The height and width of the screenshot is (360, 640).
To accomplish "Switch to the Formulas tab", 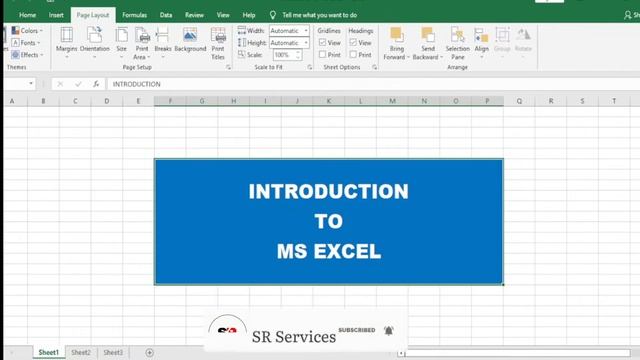I will pos(134,15).
